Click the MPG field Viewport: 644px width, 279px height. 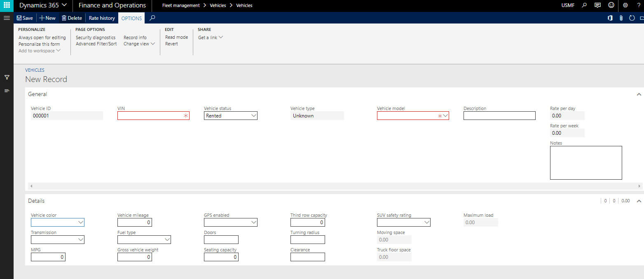pos(48,257)
